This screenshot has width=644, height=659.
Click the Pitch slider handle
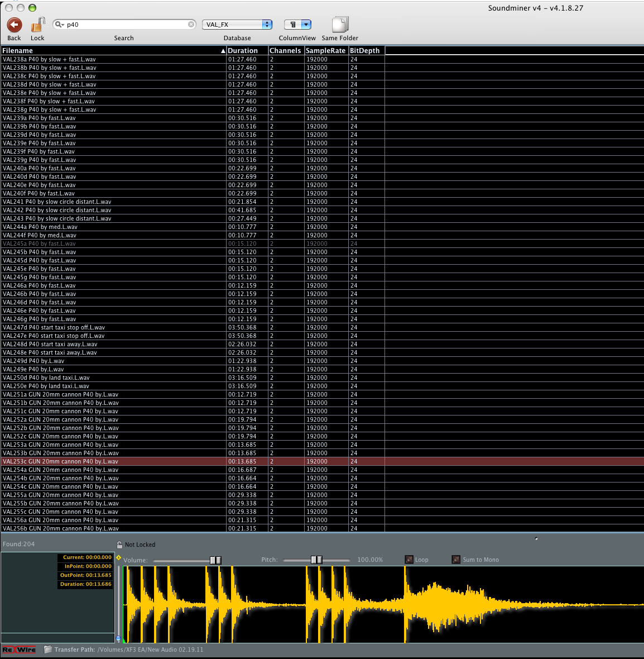coord(316,560)
